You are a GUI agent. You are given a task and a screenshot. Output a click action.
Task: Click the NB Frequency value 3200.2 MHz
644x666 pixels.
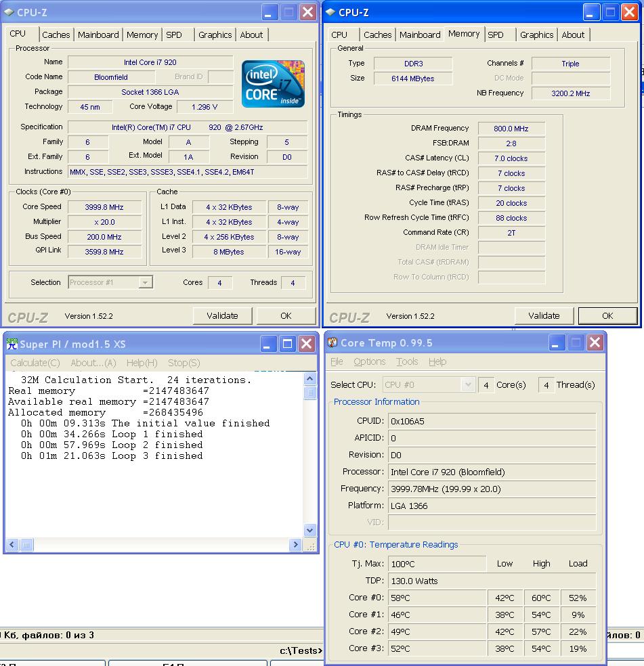point(570,93)
